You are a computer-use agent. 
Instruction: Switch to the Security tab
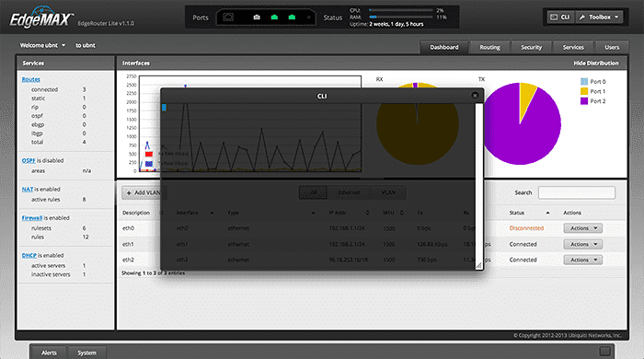[531, 47]
